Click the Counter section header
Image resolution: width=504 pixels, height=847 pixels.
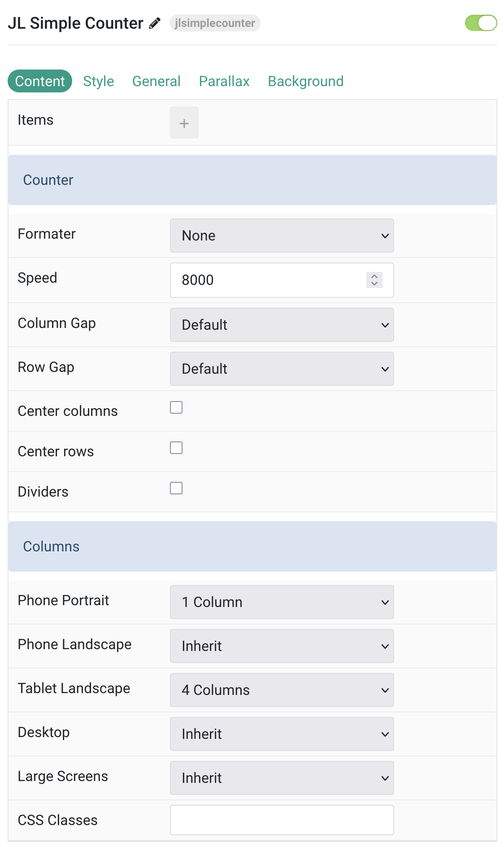point(252,180)
